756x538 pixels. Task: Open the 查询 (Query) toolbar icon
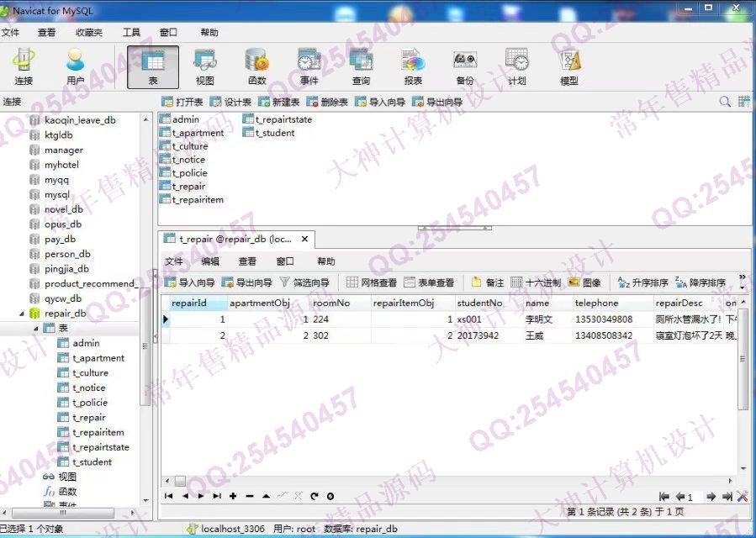pos(361,67)
